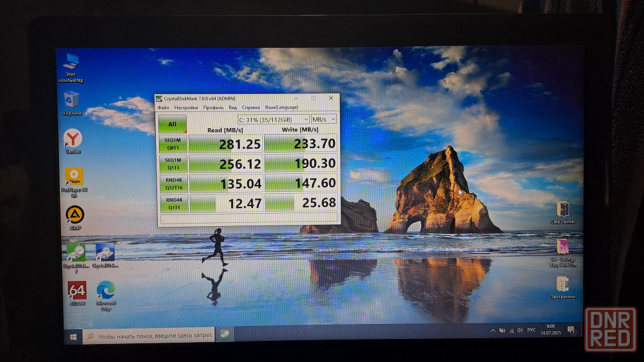Screen dimensions: 644x362
Task: Select CrystalDiskMark's taskbar button
Action: point(225,334)
